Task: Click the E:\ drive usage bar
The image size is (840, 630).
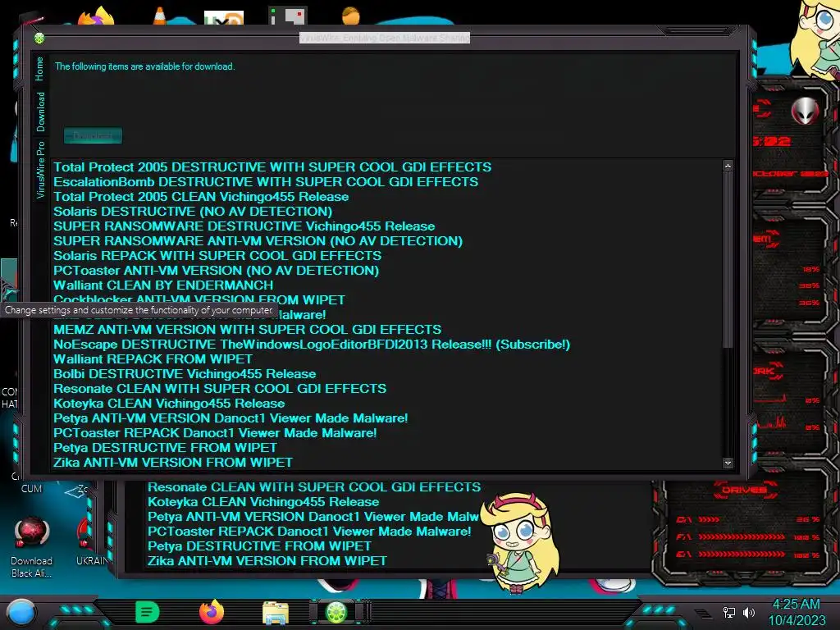Action: click(742, 554)
